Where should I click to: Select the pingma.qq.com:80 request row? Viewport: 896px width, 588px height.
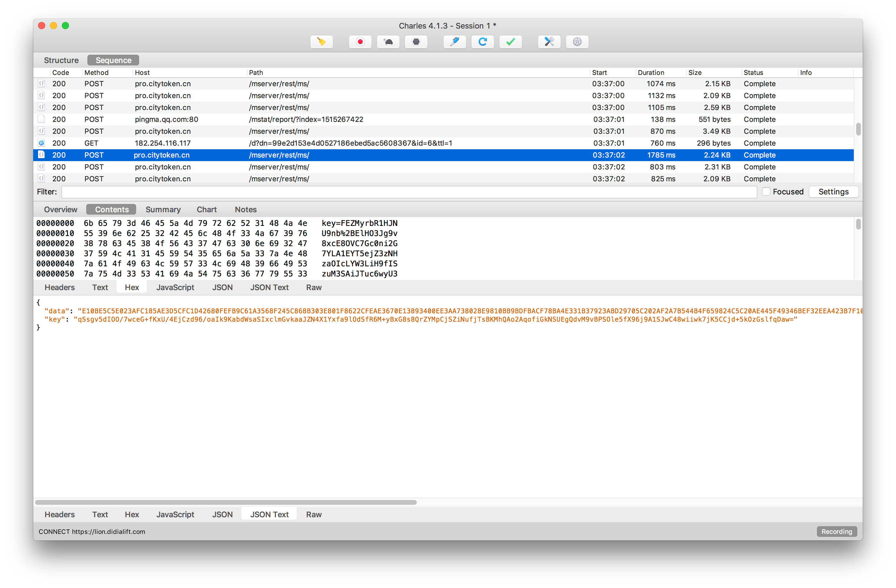(444, 119)
